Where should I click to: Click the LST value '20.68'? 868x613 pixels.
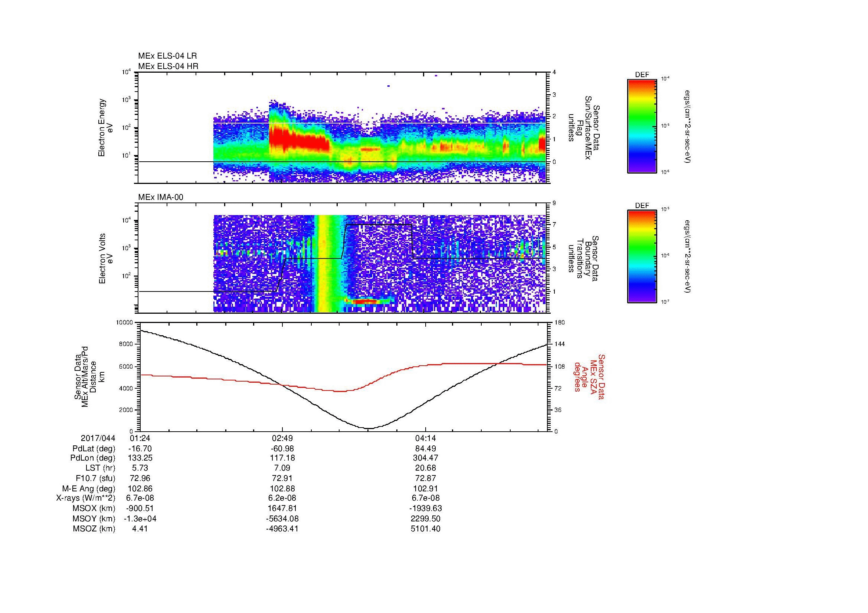[426, 468]
